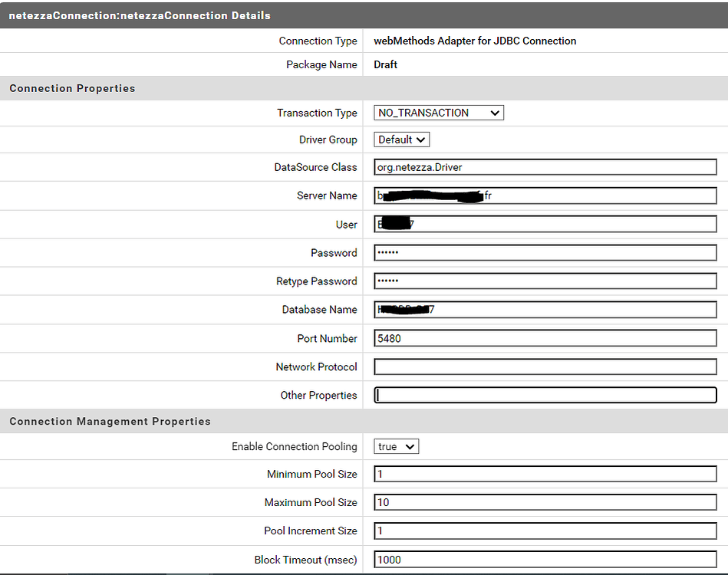The height and width of the screenshot is (575, 728).
Task: Click the Minimum Pool Size field
Action: [545, 474]
